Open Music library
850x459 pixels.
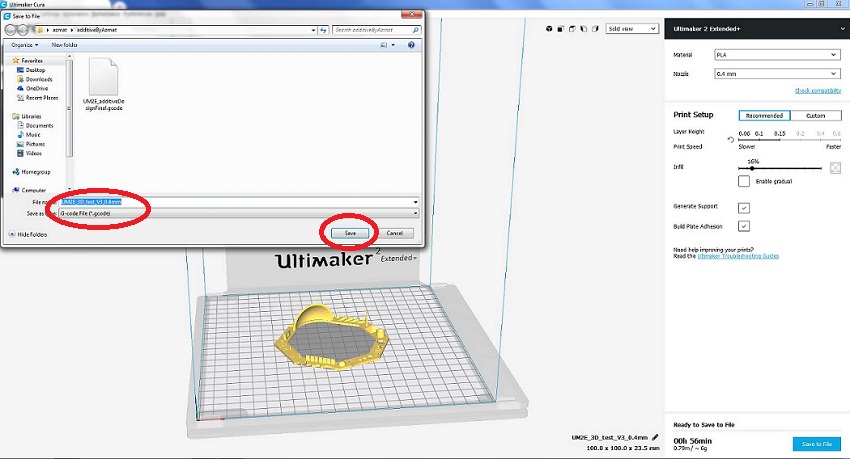click(x=29, y=134)
